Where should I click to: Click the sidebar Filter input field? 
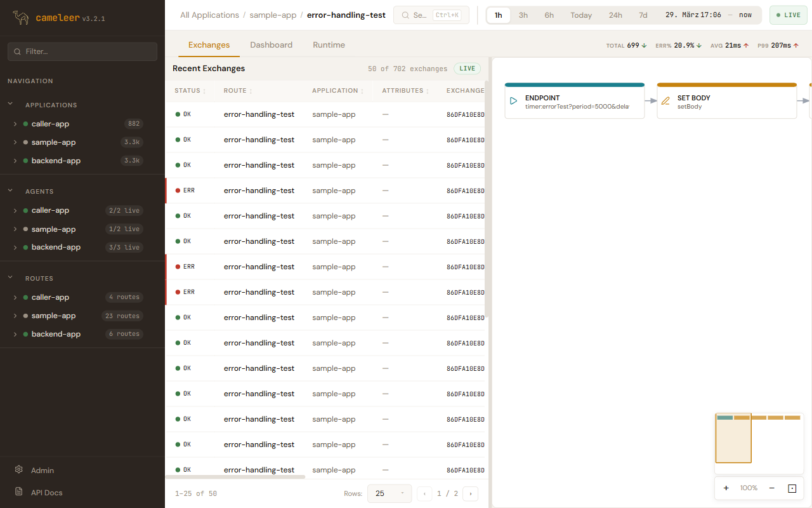pos(89,51)
